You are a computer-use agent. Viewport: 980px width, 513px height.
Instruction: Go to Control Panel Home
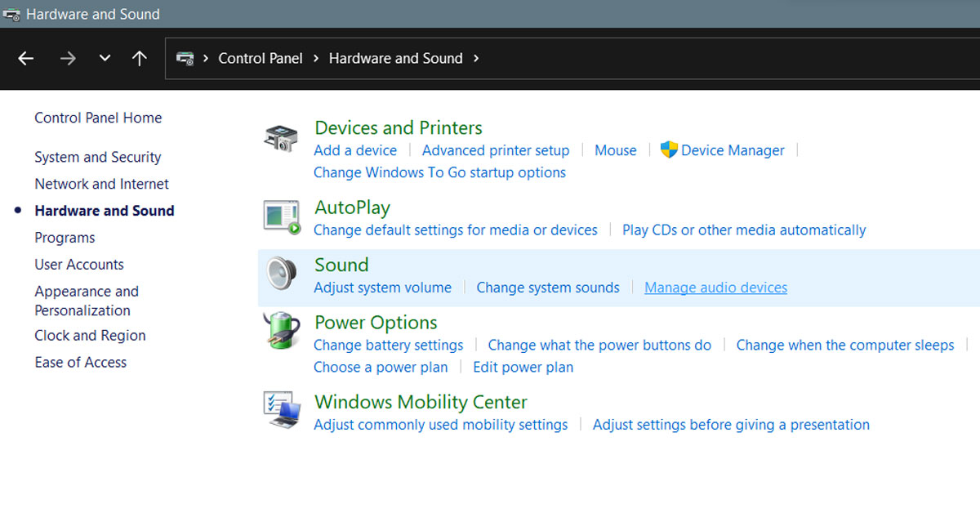click(x=98, y=118)
